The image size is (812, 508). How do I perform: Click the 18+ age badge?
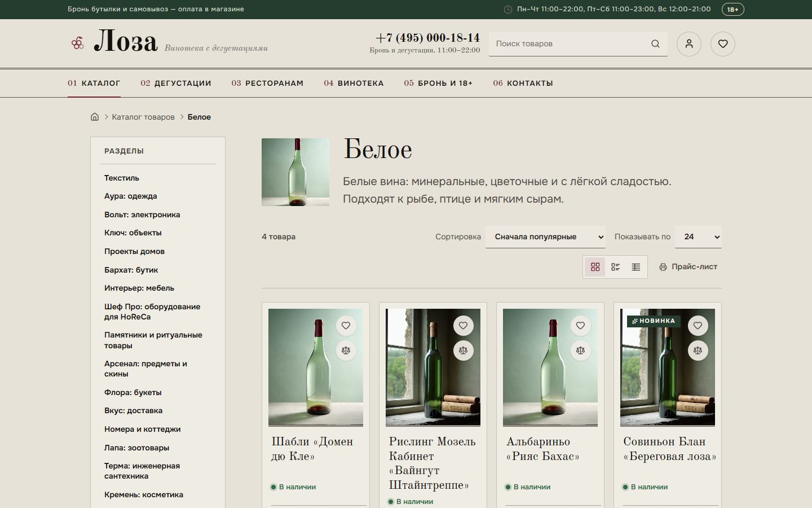point(732,9)
